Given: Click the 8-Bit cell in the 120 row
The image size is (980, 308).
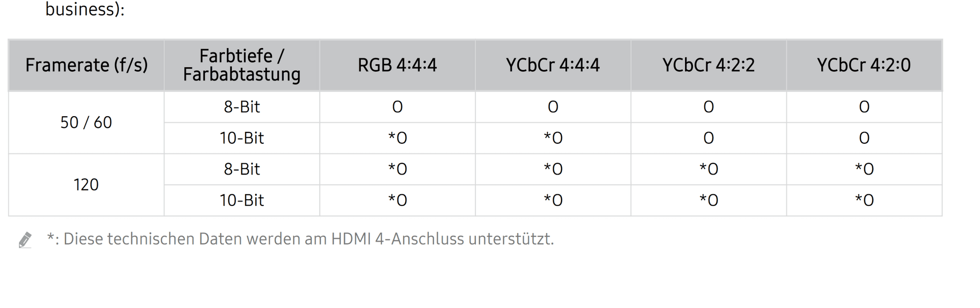Looking at the screenshot, I should point(242,169).
